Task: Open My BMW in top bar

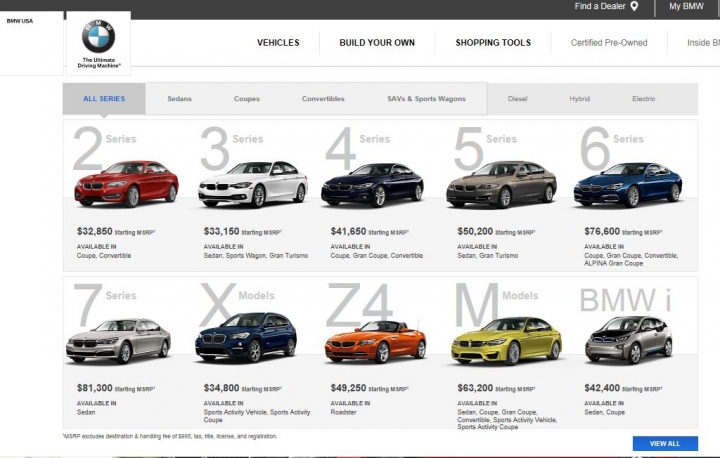Action: coord(686,6)
